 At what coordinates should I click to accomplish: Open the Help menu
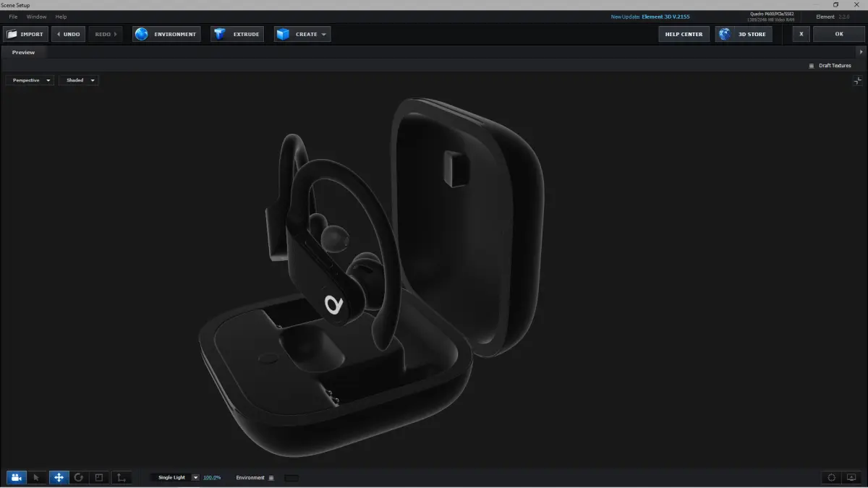tap(61, 17)
